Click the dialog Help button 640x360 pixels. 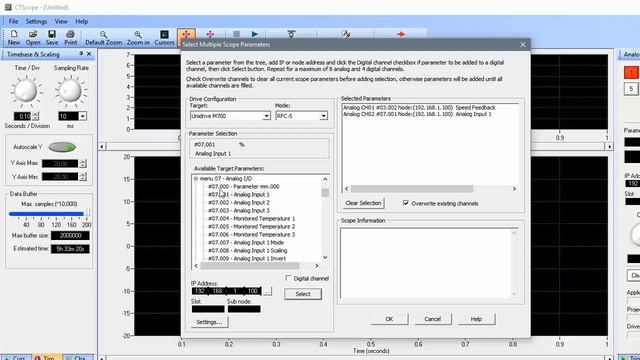476,319
